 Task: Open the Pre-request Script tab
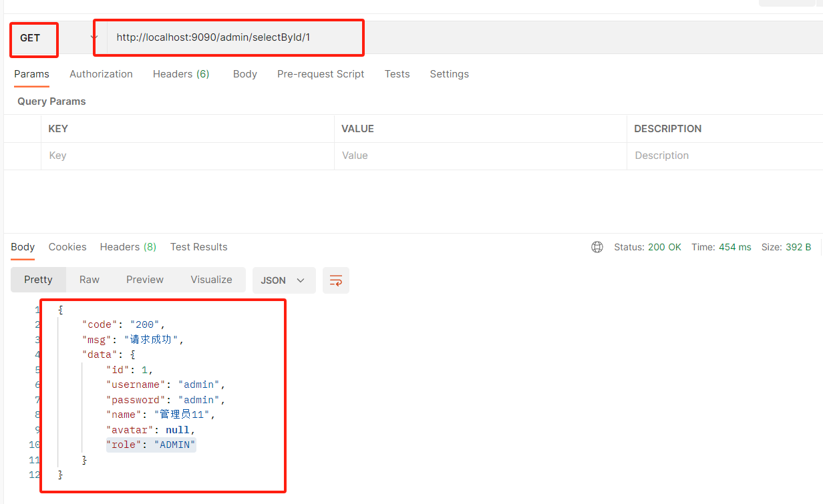pos(321,74)
